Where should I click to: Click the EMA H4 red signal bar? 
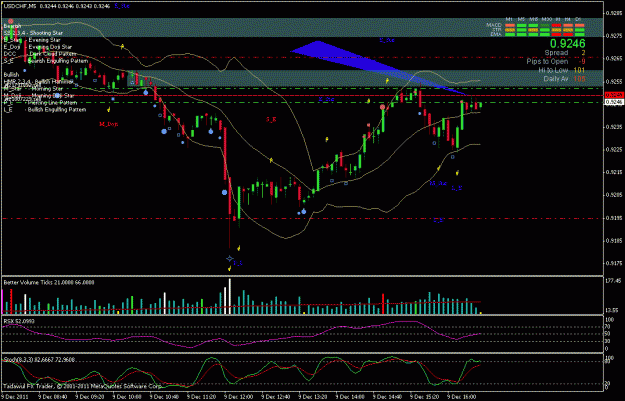pos(568,34)
